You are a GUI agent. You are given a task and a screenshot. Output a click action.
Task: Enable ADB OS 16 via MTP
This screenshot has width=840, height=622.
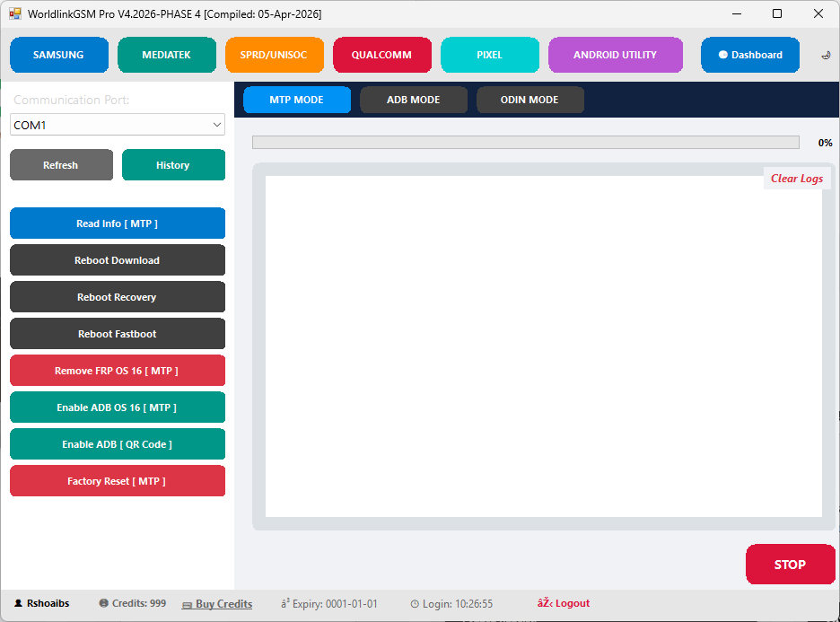pos(117,407)
